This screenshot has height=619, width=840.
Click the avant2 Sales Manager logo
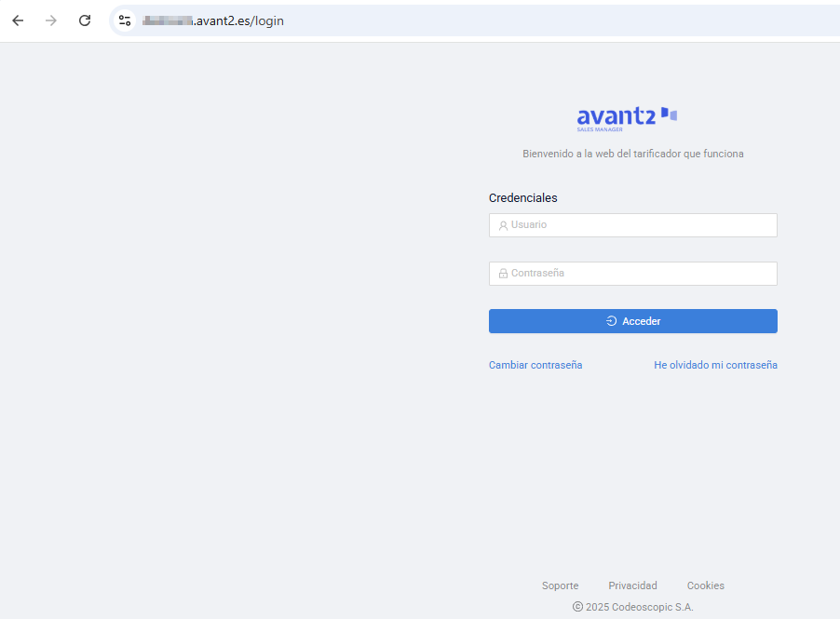point(627,119)
